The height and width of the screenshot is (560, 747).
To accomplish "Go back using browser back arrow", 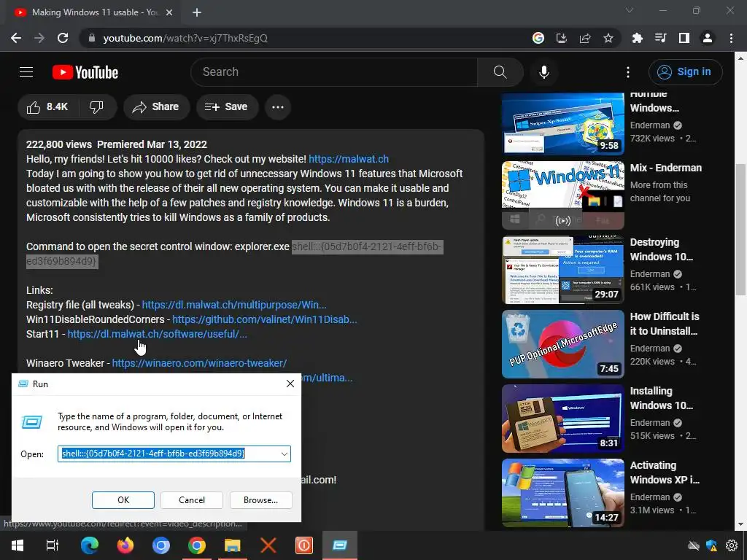I will [16, 38].
